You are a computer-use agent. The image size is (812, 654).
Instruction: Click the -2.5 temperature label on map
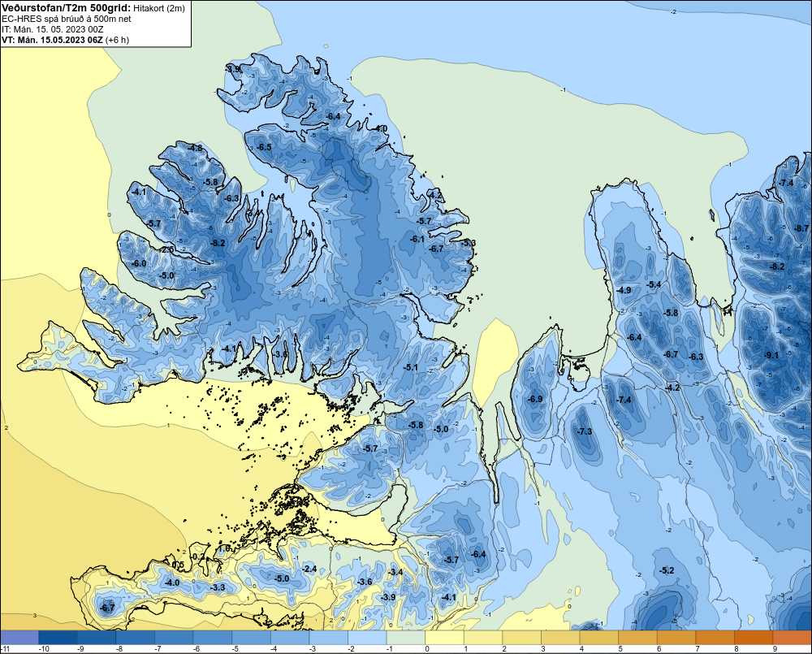(166, 249)
